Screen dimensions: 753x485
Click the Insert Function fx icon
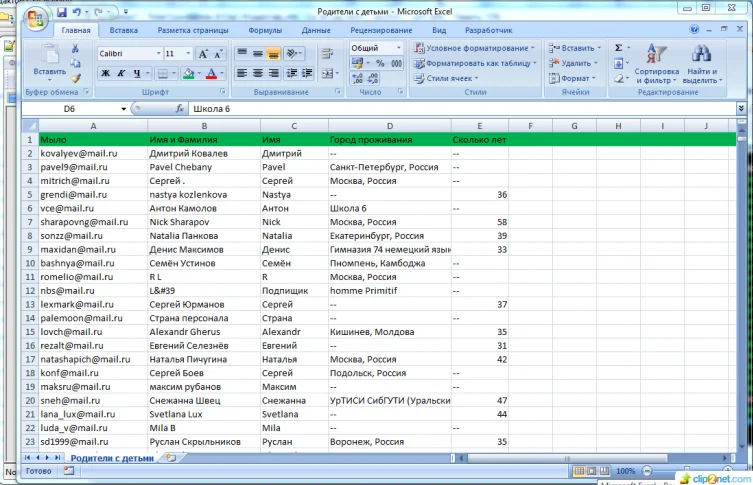[x=179, y=108]
